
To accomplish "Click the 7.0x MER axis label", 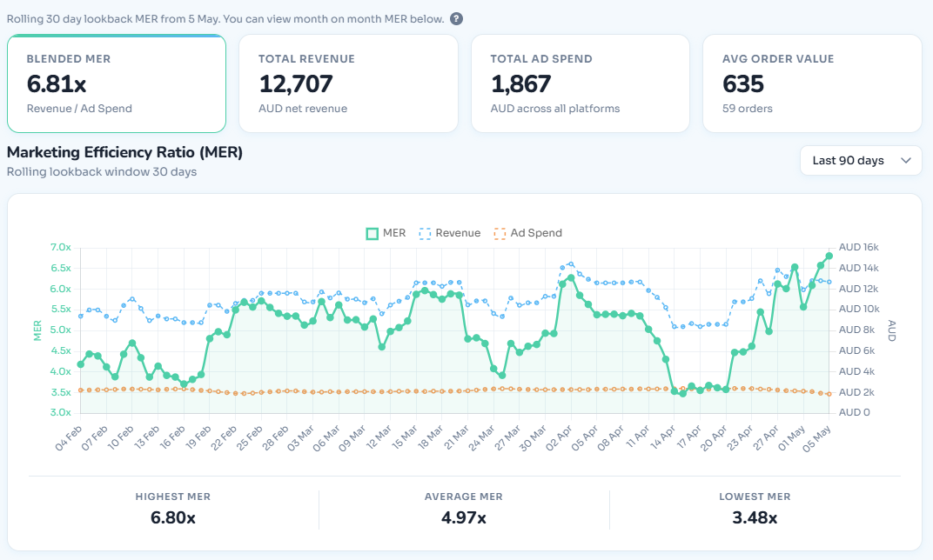I will tap(60, 247).
